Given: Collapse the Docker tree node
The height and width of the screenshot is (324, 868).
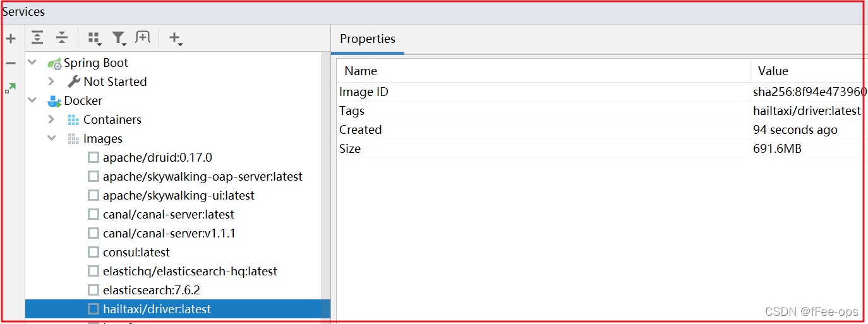Looking at the screenshot, I should click(32, 100).
